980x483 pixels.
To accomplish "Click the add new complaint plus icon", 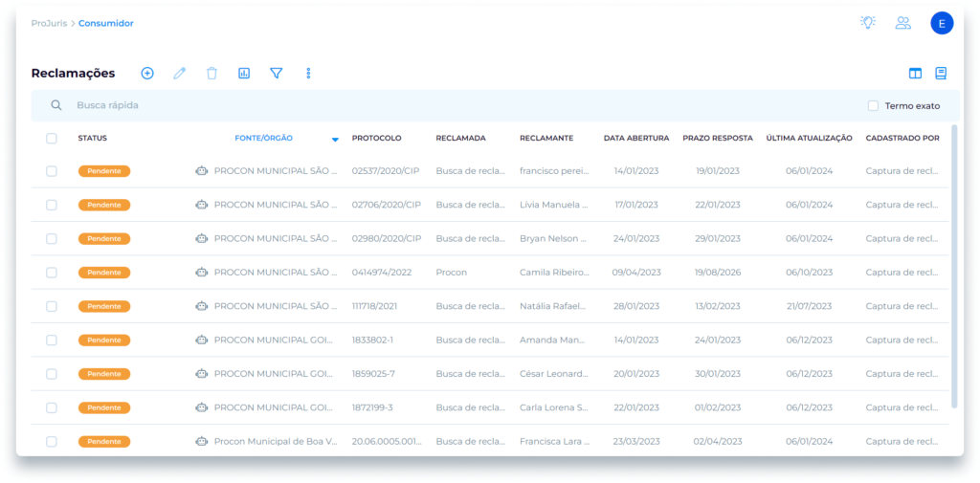I will (147, 73).
